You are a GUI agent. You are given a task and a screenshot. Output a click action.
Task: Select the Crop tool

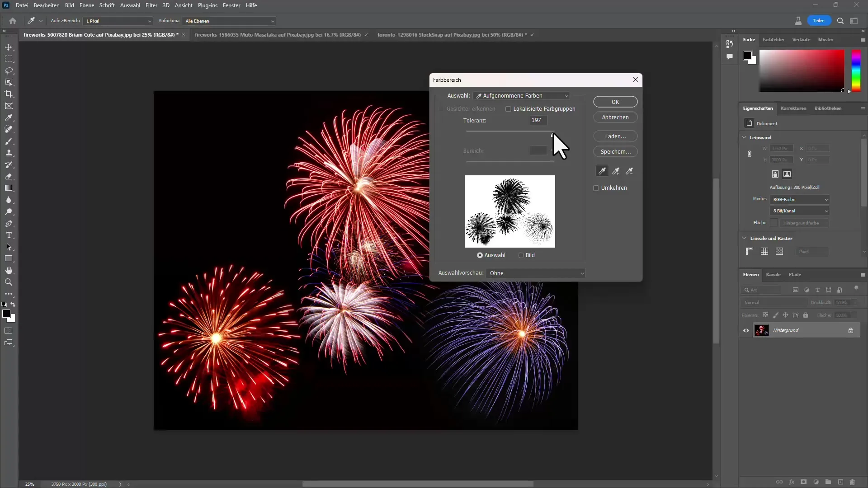(9, 94)
